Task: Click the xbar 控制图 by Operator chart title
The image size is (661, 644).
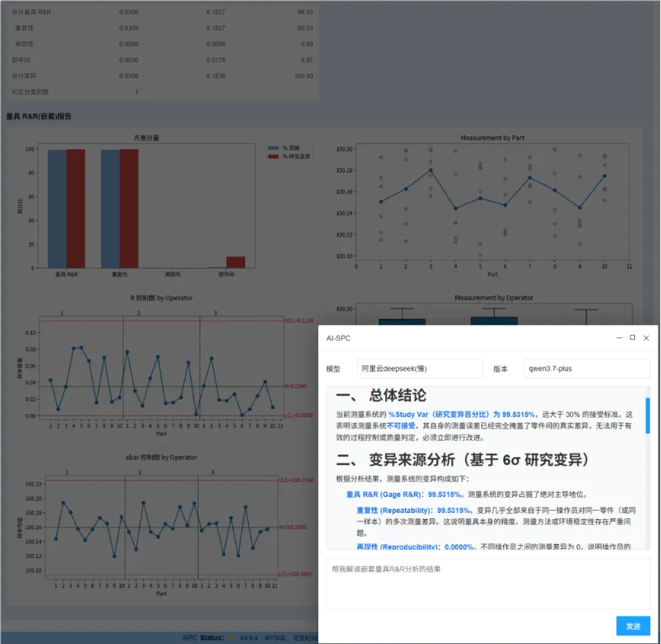Action: click(161, 457)
